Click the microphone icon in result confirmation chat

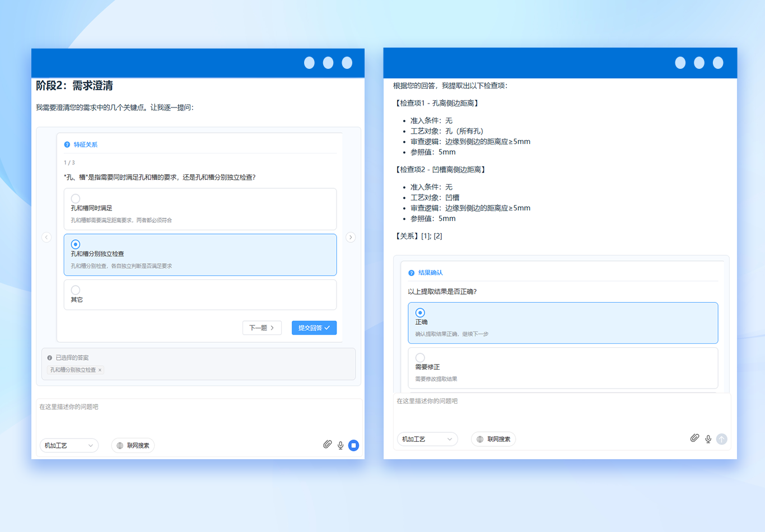point(708,439)
